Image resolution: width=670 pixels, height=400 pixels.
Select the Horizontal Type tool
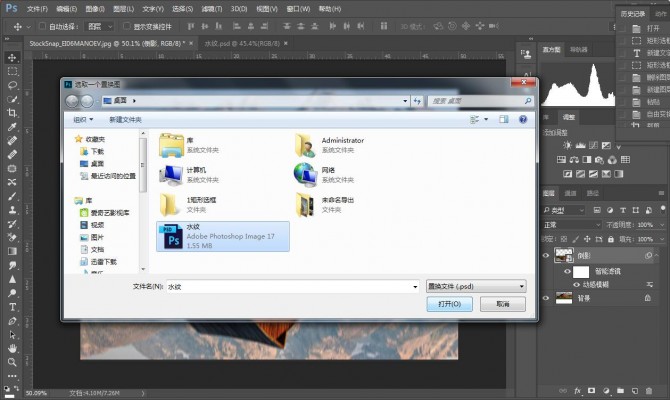(12, 307)
